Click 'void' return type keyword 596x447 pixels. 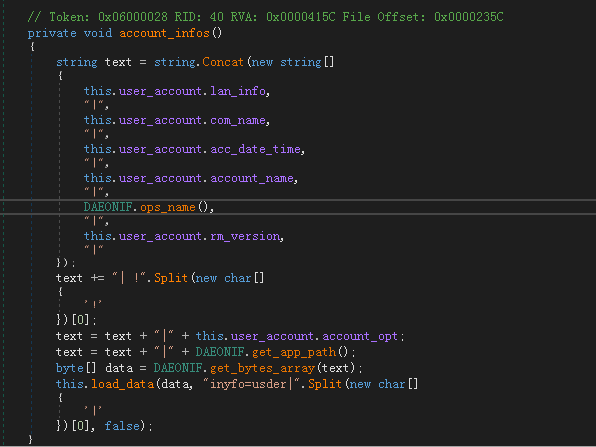(98, 33)
